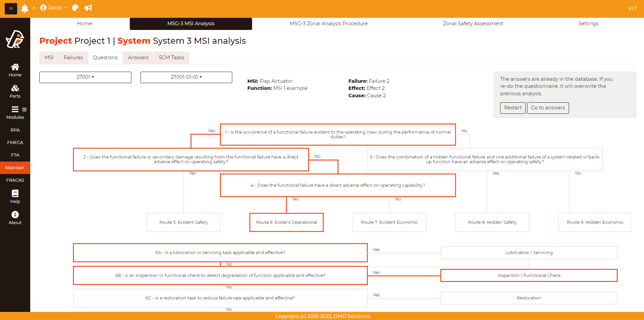This screenshot has width=644, height=320.
Task: Open the theme palette icon
Action: coord(75,8)
